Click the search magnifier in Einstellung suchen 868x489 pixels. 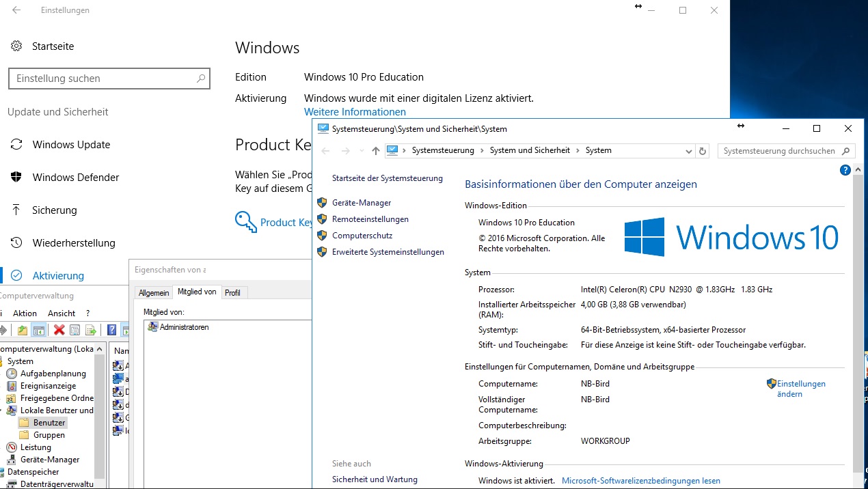click(200, 79)
